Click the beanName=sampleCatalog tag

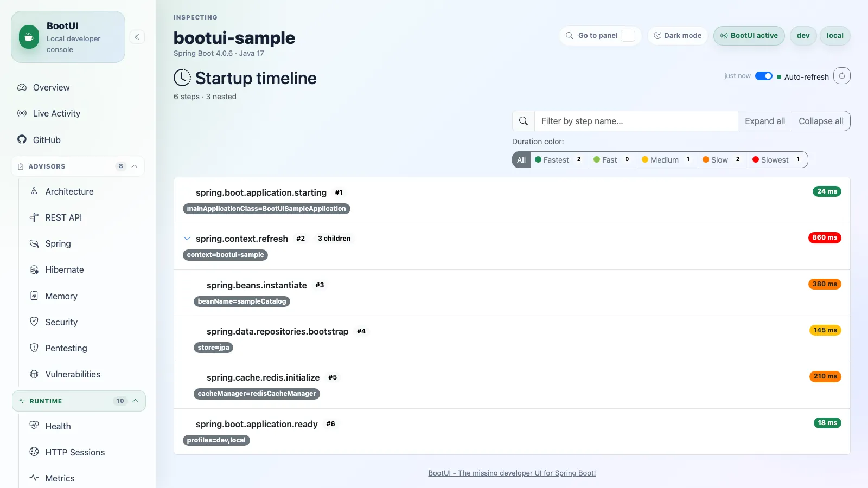(242, 301)
